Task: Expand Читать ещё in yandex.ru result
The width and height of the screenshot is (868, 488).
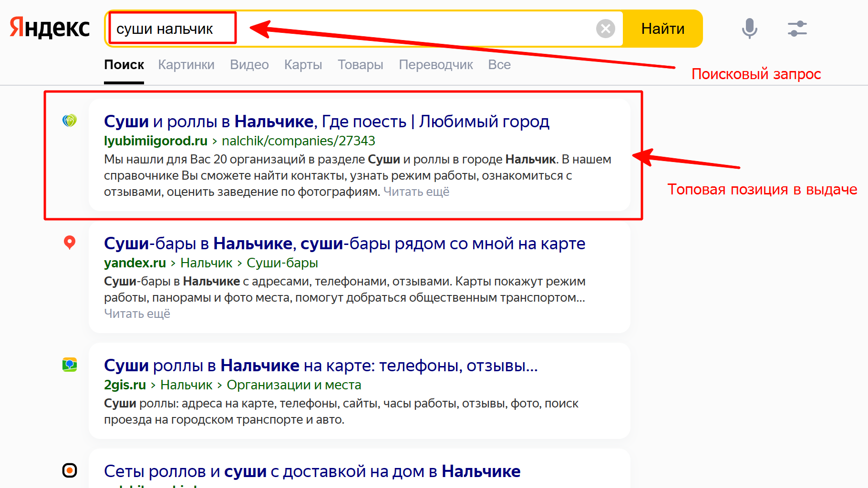Action: [137, 314]
